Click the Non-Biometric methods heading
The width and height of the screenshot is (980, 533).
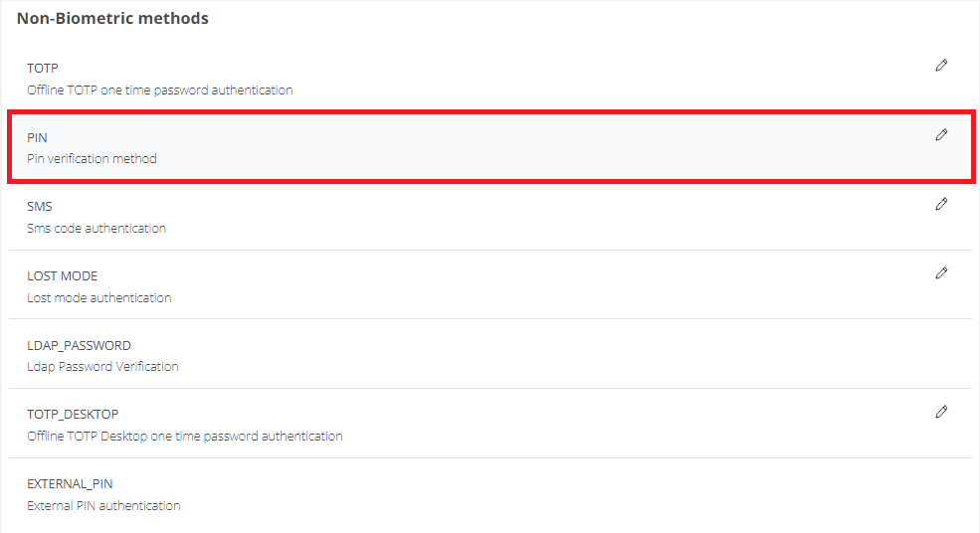coord(112,19)
